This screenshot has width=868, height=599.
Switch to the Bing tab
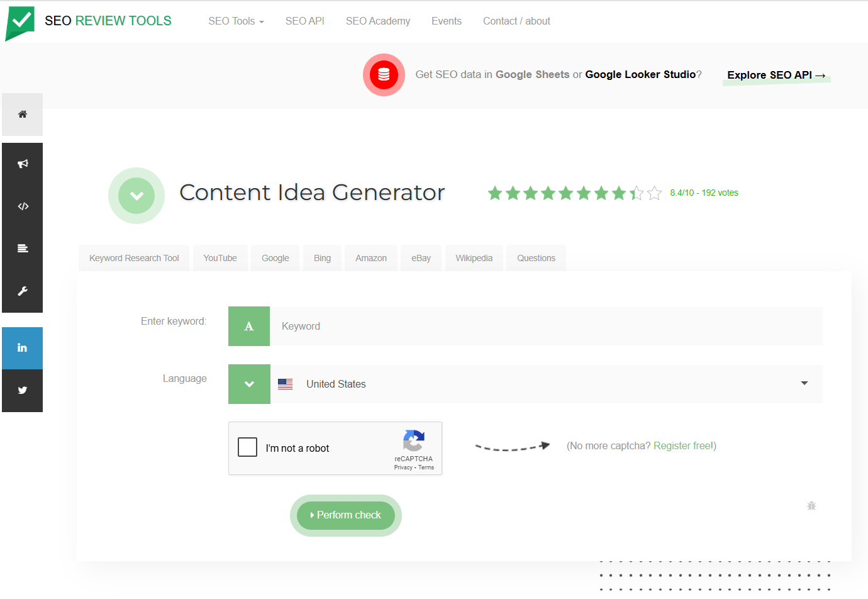click(322, 258)
